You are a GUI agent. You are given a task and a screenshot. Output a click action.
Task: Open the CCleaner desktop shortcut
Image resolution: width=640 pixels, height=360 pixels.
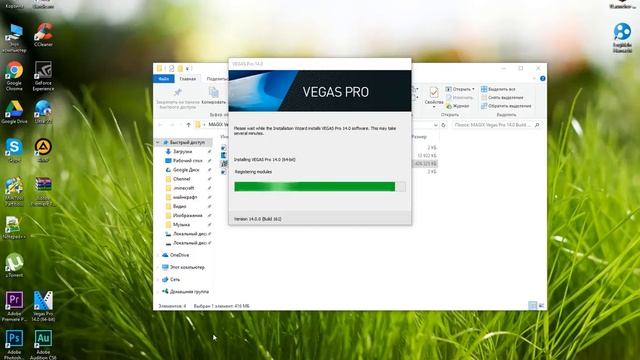[43, 34]
